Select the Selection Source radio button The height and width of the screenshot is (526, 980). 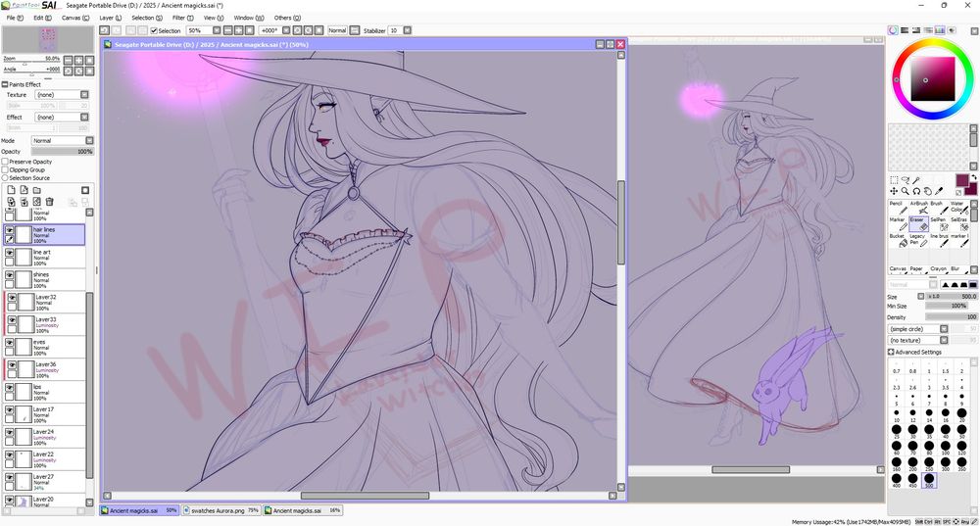[x=5, y=178]
